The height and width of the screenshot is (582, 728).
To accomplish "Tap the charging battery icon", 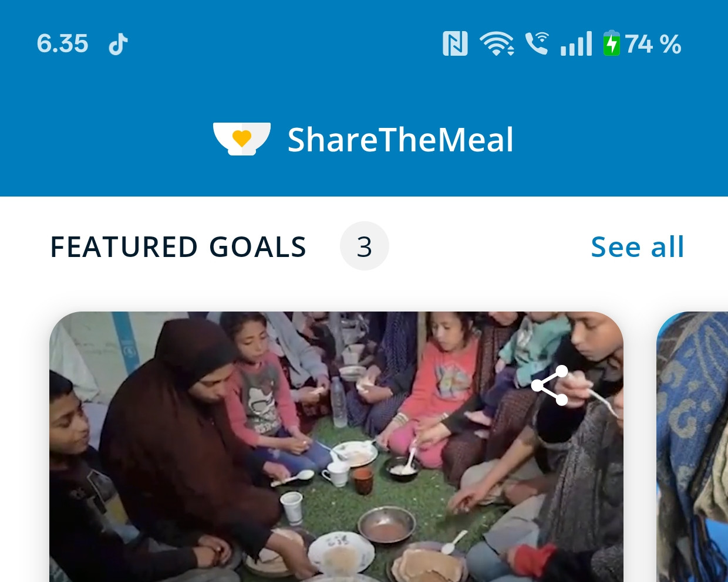I will point(611,43).
